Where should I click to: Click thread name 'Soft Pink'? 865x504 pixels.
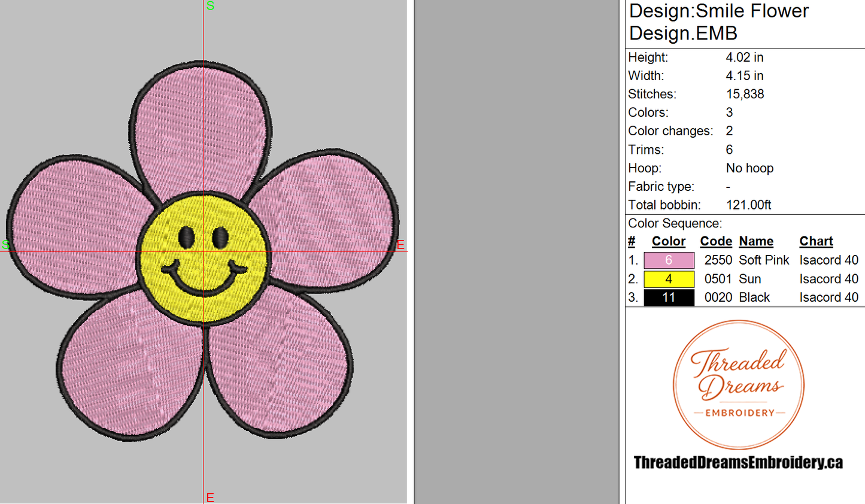coord(764,260)
